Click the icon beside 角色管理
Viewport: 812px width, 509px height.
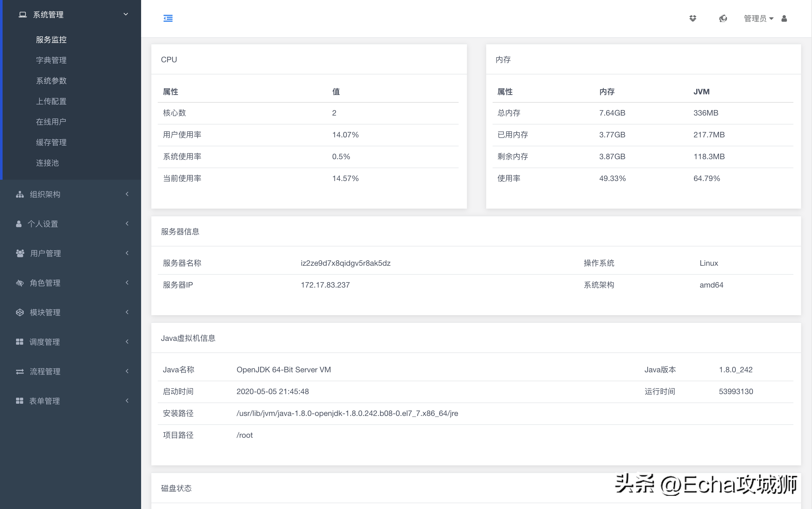20,283
